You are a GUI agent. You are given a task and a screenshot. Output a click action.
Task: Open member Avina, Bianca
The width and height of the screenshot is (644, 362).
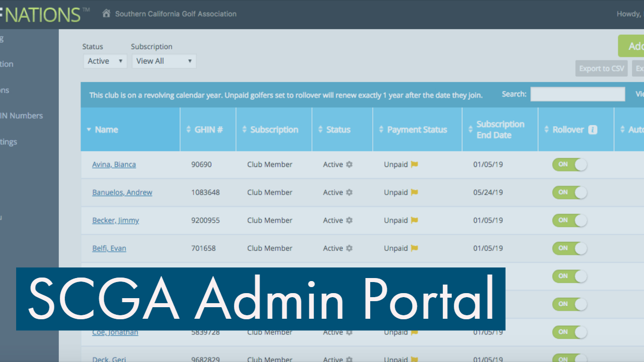114,164
